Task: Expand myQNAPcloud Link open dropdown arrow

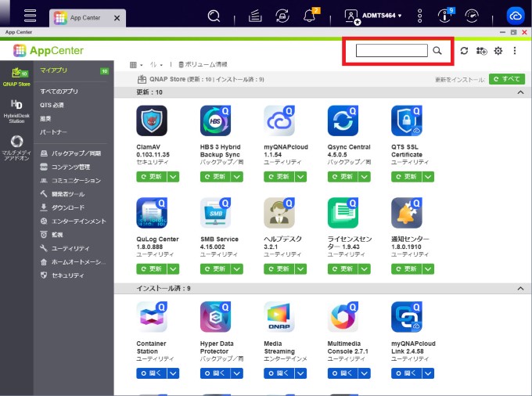Action: pyautogui.click(x=428, y=373)
